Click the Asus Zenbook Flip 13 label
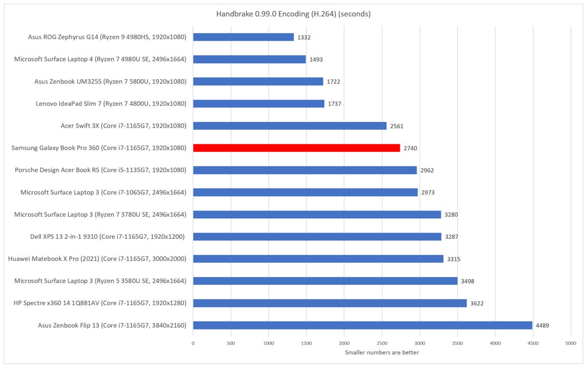The height and width of the screenshot is (370, 588). pyautogui.click(x=112, y=325)
